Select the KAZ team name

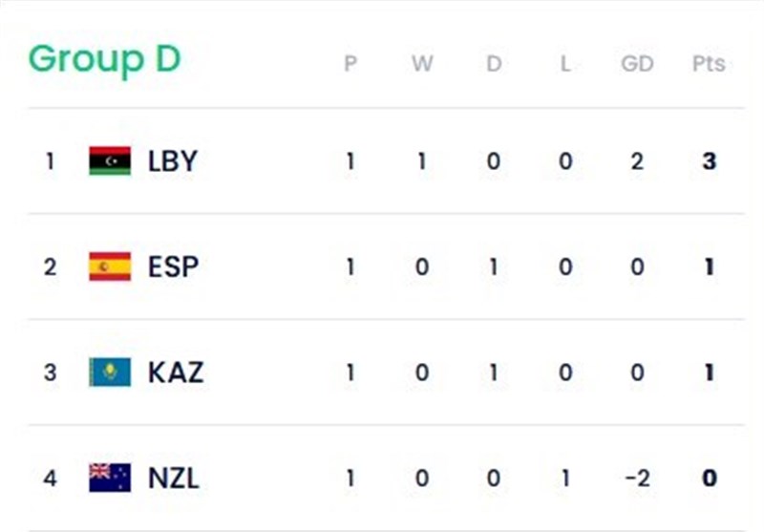click(176, 372)
